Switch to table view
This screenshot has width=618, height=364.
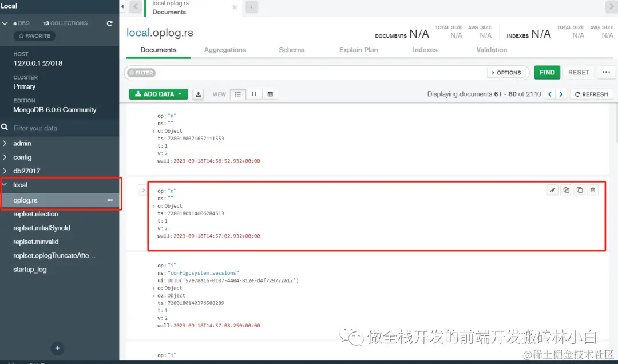coord(270,94)
